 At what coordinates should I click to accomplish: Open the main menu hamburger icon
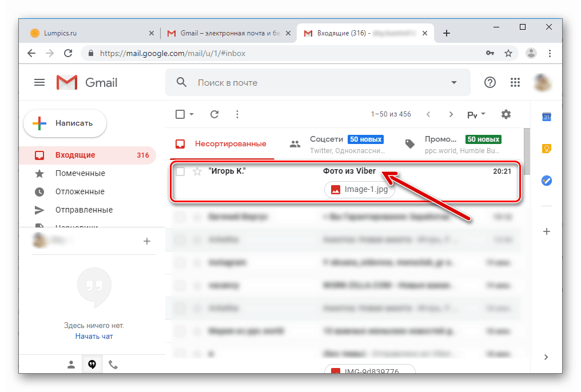pos(39,82)
